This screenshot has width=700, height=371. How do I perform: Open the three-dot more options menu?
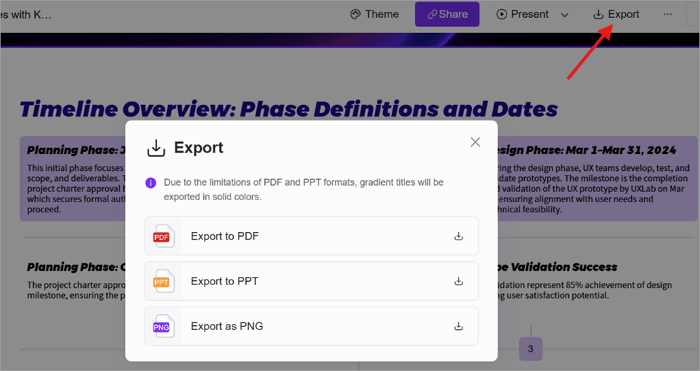[667, 14]
